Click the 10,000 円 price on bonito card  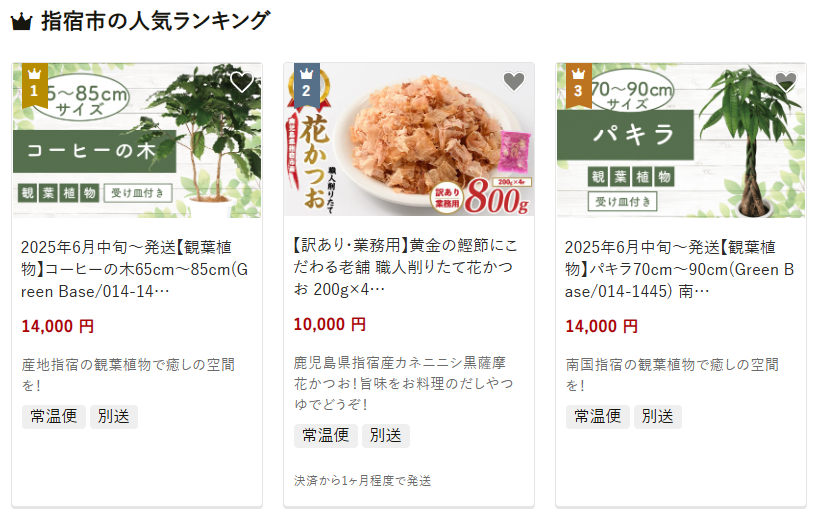(329, 324)
